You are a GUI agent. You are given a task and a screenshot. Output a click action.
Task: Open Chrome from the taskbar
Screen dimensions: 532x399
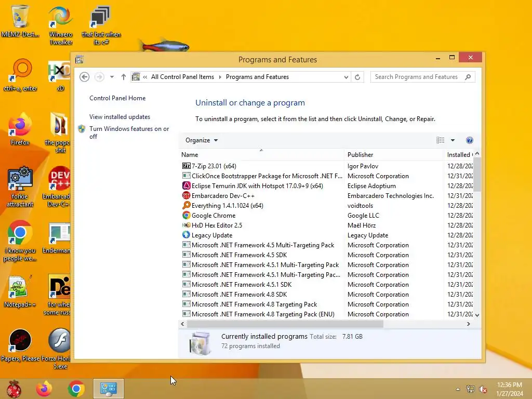pos(76,389)
